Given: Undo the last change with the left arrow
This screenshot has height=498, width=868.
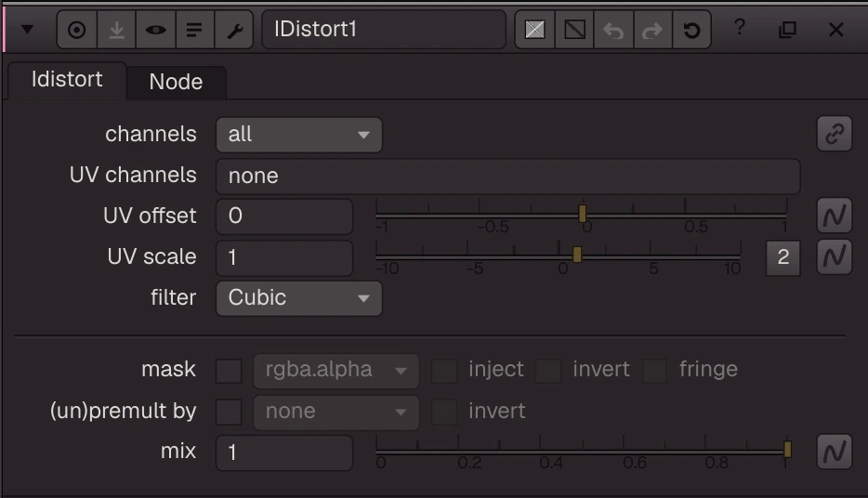Looking at the screenshot, I should (x=613, y=30).
